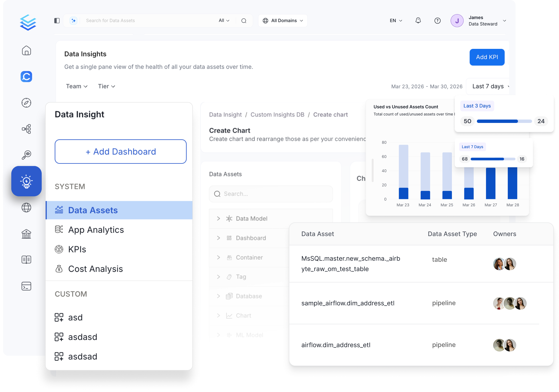This screenshot has height=392, width=559.
Task: Select Cost Analysis in the menu
Action: coord(119,269)
